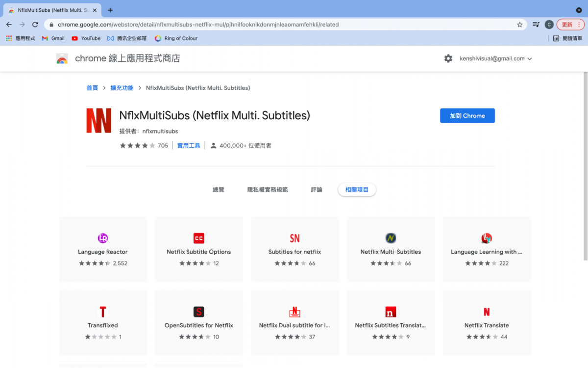
Task: Click the Subtitles for netflix SN icon
Action: click(x=294, y=238)
